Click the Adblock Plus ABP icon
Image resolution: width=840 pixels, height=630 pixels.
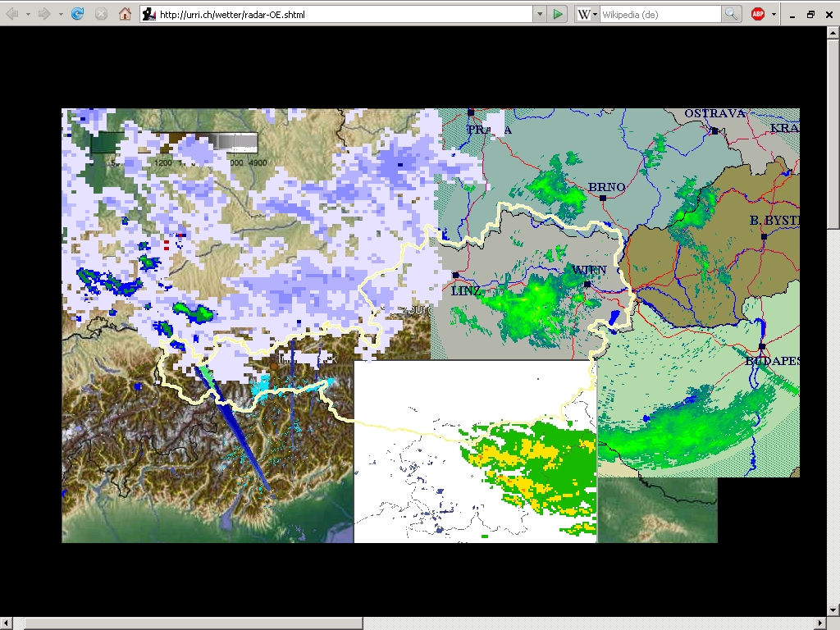(x=758, y=14)
